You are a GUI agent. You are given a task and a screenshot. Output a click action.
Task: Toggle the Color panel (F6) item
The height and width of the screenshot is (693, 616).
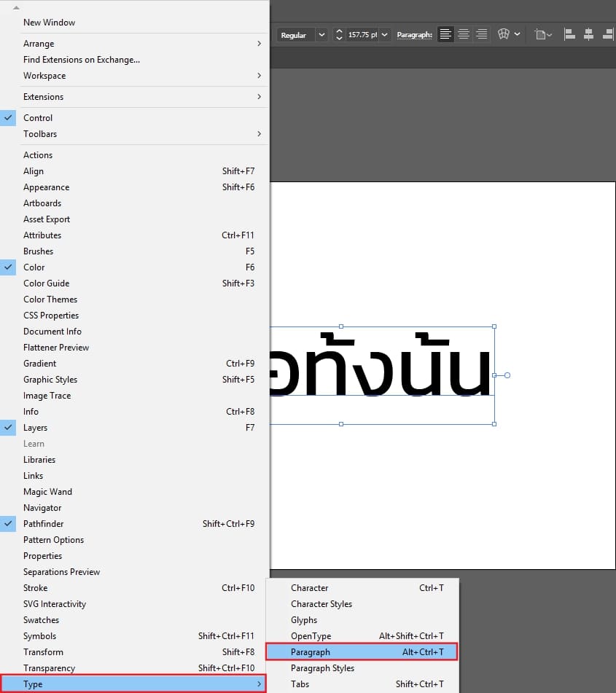click(x=134, y=267)
